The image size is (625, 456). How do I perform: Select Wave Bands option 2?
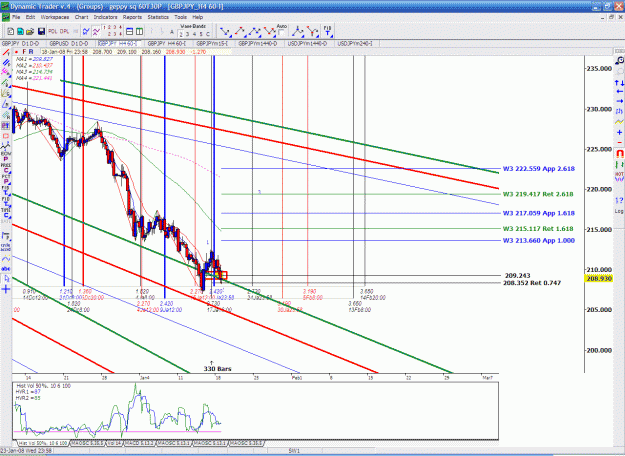[181, 34]
